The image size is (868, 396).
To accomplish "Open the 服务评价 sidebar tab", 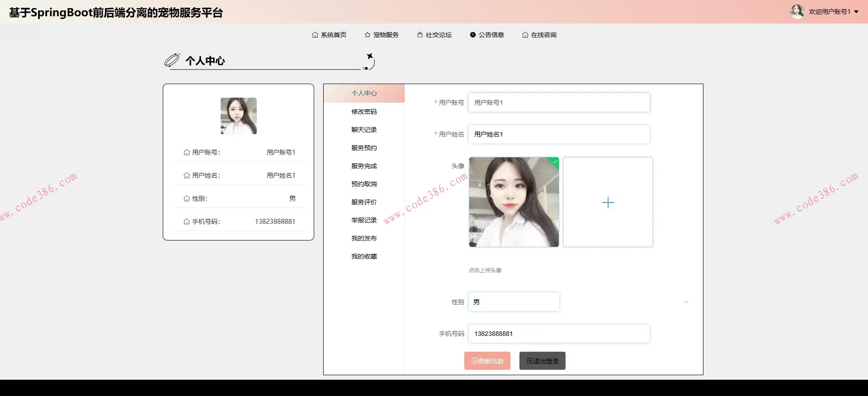I will coord(364,202).
